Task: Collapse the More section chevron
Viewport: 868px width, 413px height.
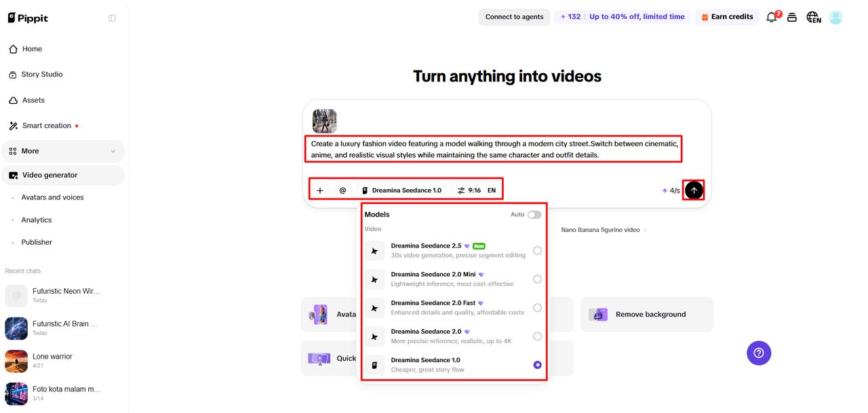Action: (113, 151)
